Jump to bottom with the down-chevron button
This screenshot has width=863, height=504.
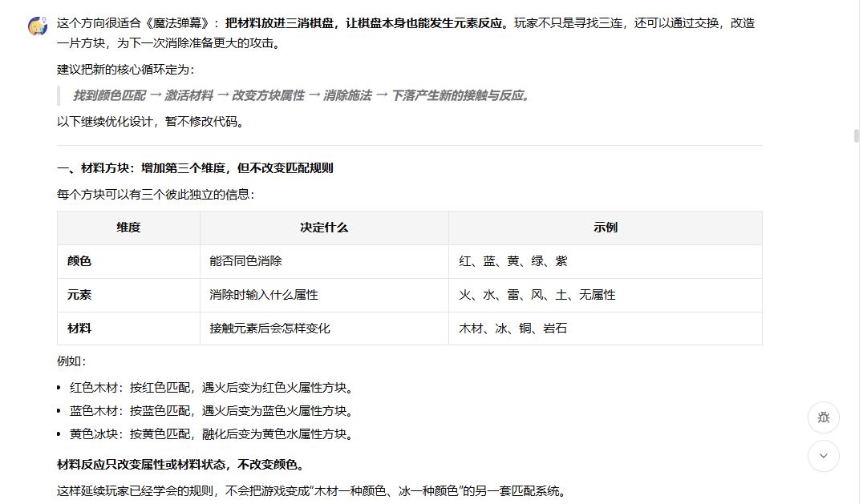824,456
